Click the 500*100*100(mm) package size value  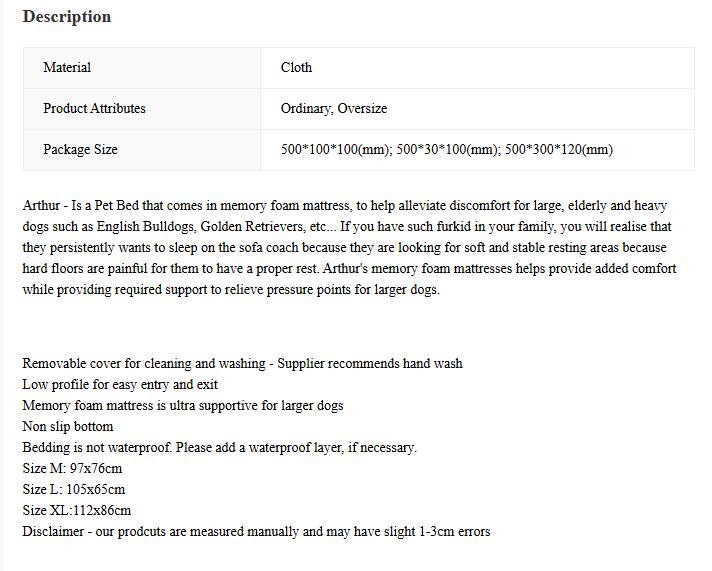pos(336,149)
